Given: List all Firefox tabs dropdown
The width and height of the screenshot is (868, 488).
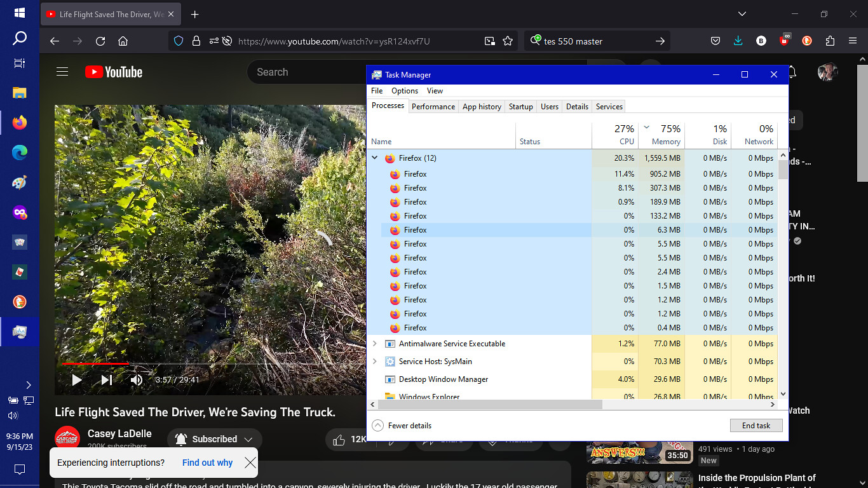Looking at the screenshot, I should pos(742,14).
